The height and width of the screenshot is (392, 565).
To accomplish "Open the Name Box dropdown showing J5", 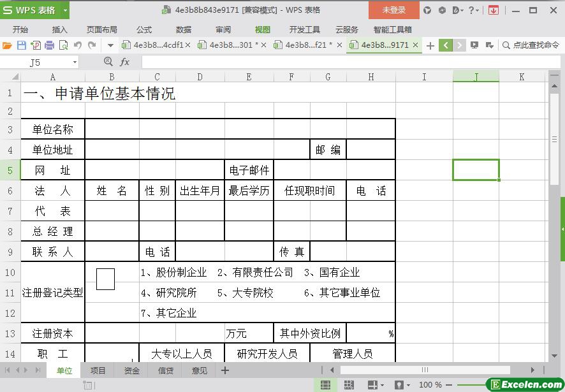I will pos(75,62).
